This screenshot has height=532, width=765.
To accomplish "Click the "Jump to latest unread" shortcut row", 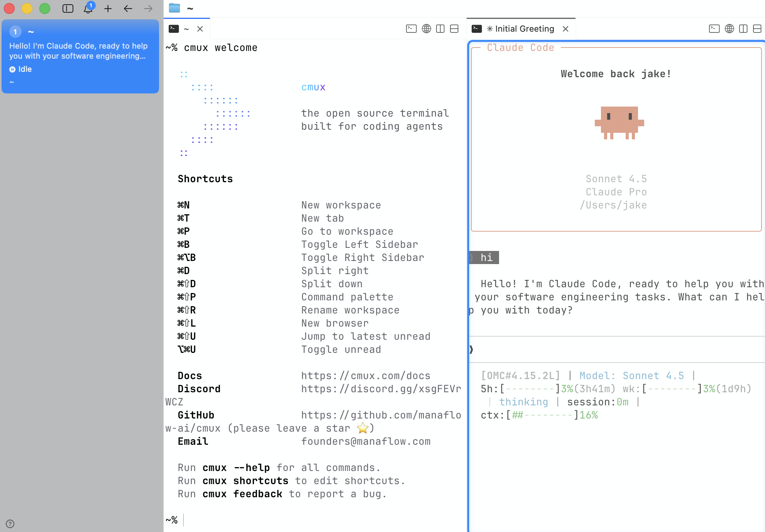I will click(x=303, y=336).
